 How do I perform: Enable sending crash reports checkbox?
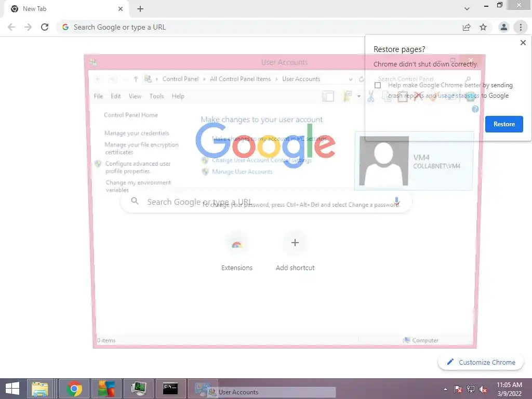click(x=378, y=85)
